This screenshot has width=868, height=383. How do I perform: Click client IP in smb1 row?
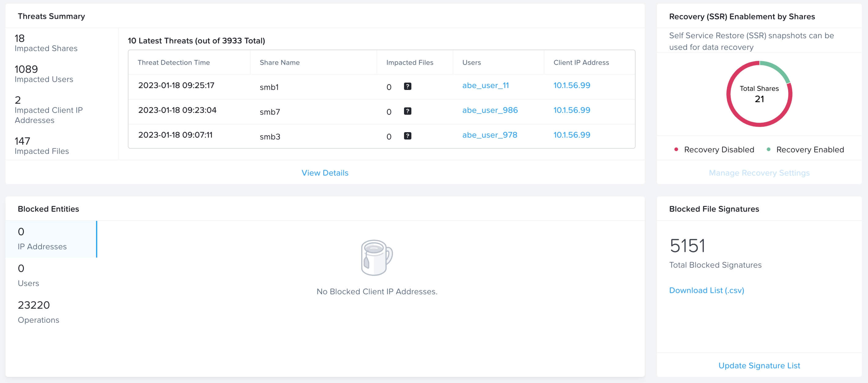pos(571,85)
